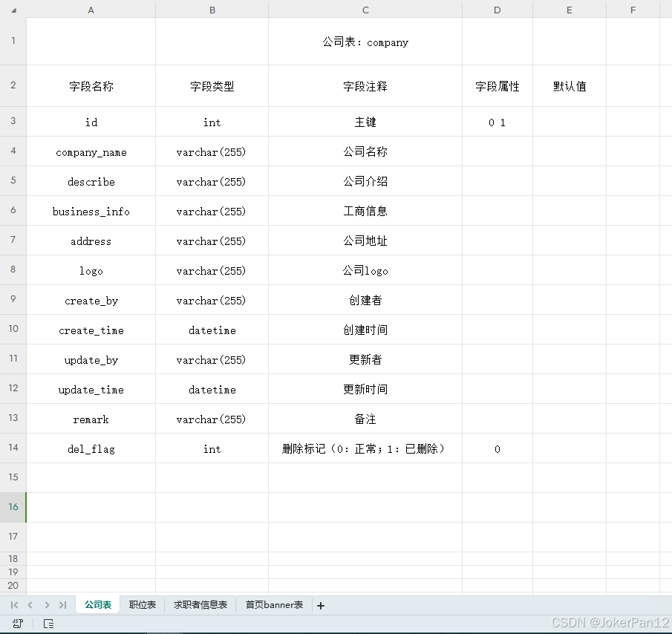Click the 默认值 header cell

569,86
